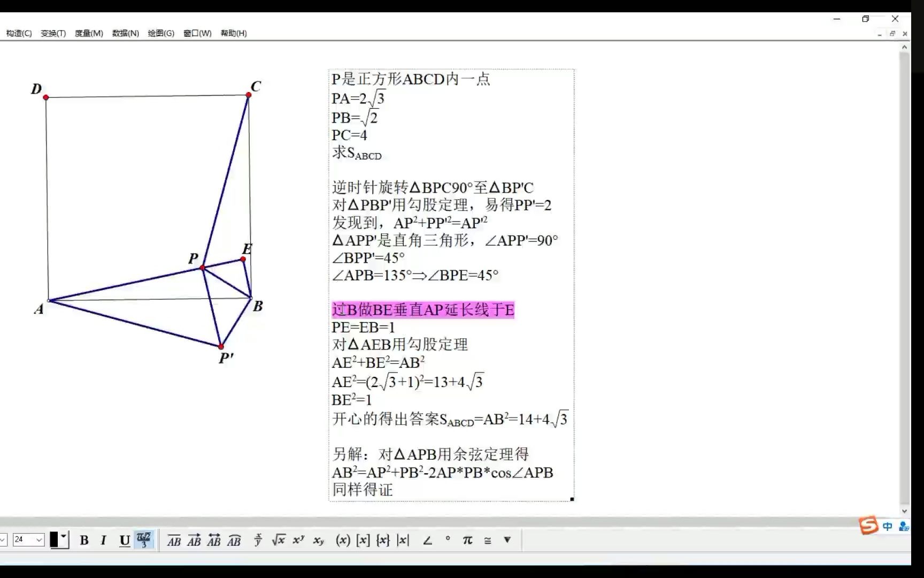Click text line 对ΔAEB用勾股定理

399,345
